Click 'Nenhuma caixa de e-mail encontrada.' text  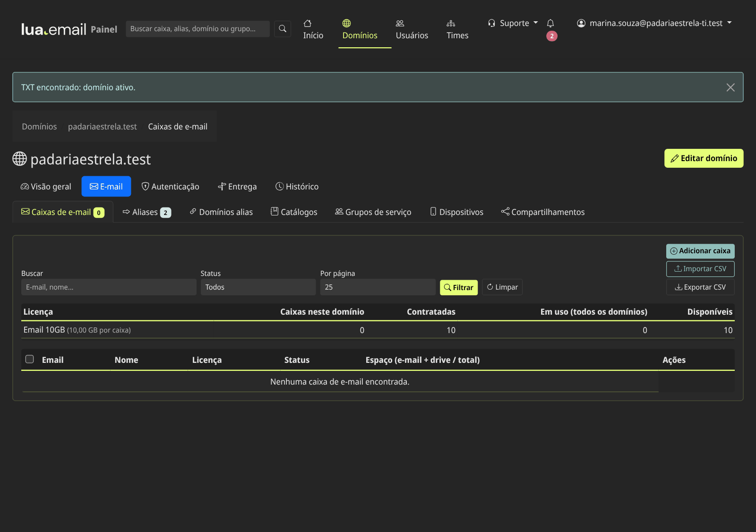(340, 382)
